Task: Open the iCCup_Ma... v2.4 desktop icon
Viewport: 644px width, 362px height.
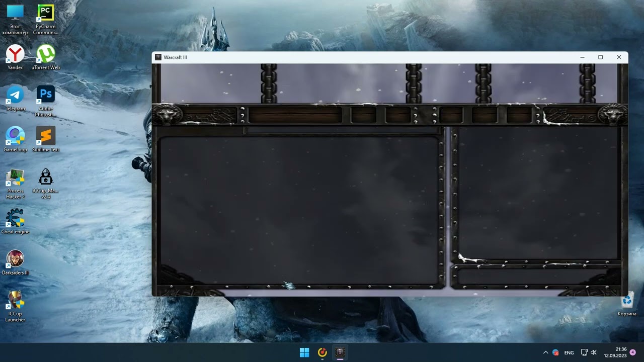Action: (x=45, y=184)
